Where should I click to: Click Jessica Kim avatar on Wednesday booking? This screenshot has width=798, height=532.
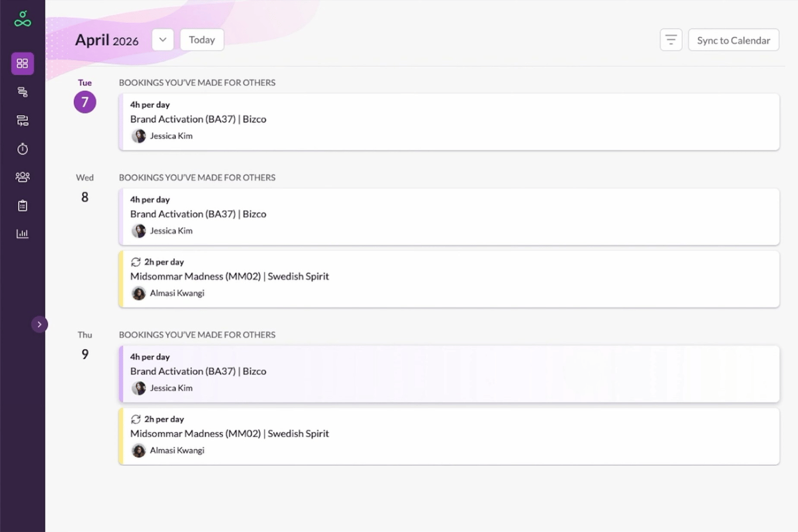click(139, 231)
